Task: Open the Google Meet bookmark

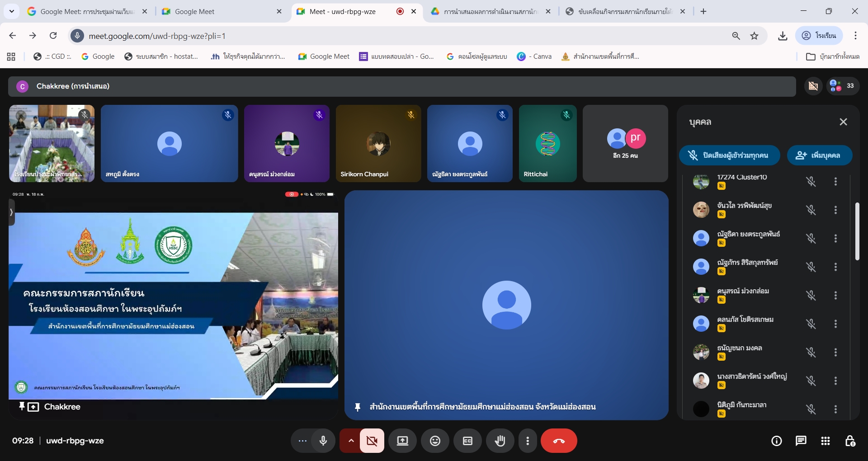Action: tap(324, 56)
